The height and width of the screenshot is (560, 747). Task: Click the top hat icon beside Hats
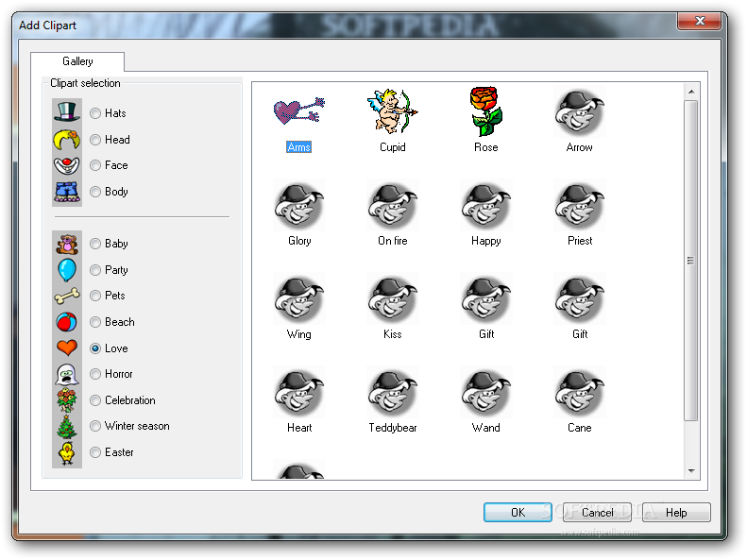(67, 111)
